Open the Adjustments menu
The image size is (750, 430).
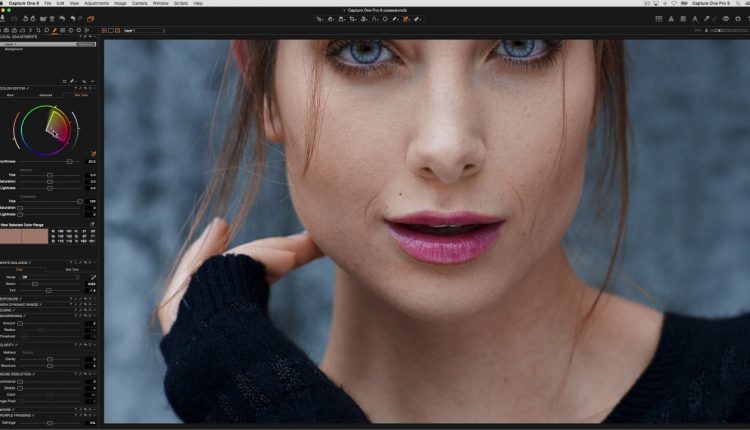[x=96, y=3]
